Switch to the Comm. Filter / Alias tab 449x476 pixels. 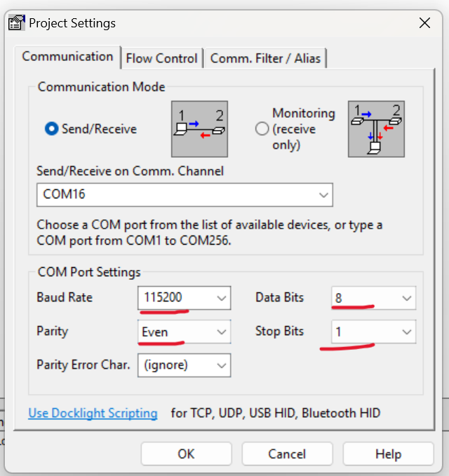click(x=265, y=58)
